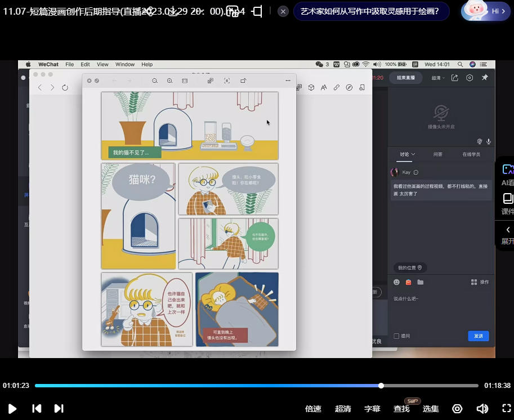Open the 选集 episode list
Image resolution: width=514 pixels, height=420 pixels.
[431, 409]
